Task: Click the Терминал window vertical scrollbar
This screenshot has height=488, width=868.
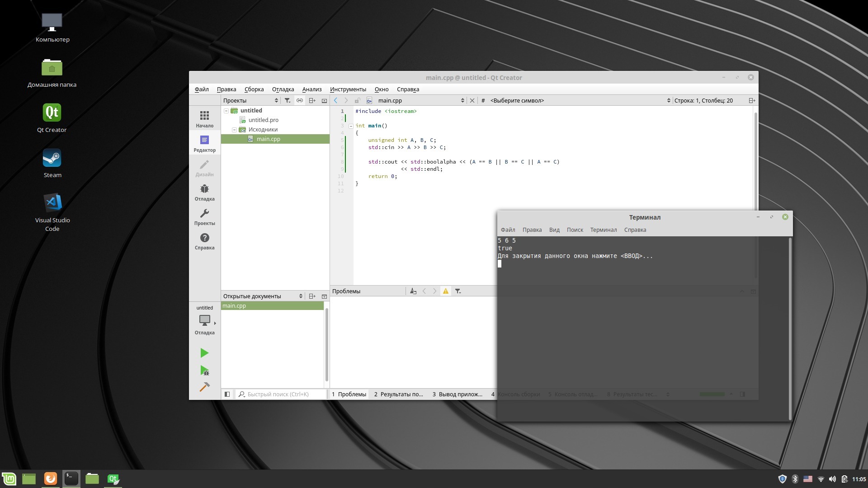Action: (790, 328)
